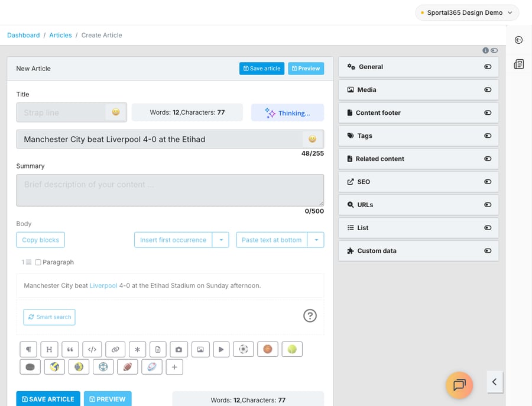Expand the Insert first occurrence dropdown arrow
This screenshot has width=532, height=406.
coord(221,240)
